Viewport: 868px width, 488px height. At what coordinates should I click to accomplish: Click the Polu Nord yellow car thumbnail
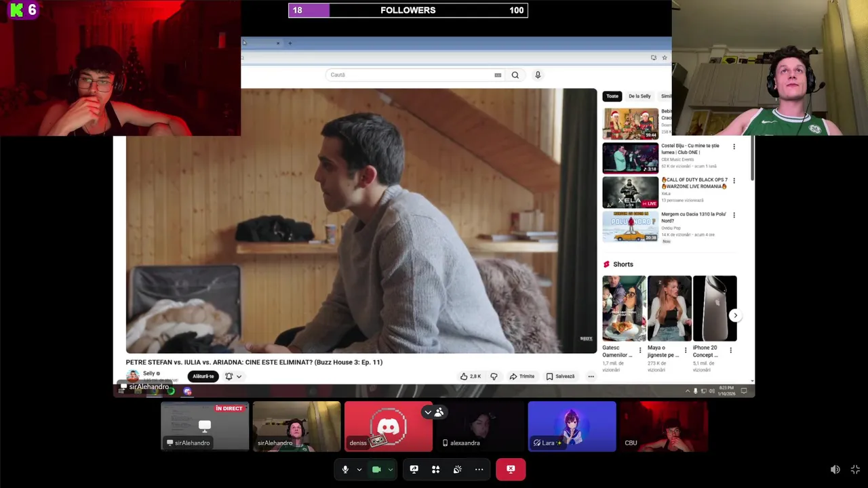point(631,226)
